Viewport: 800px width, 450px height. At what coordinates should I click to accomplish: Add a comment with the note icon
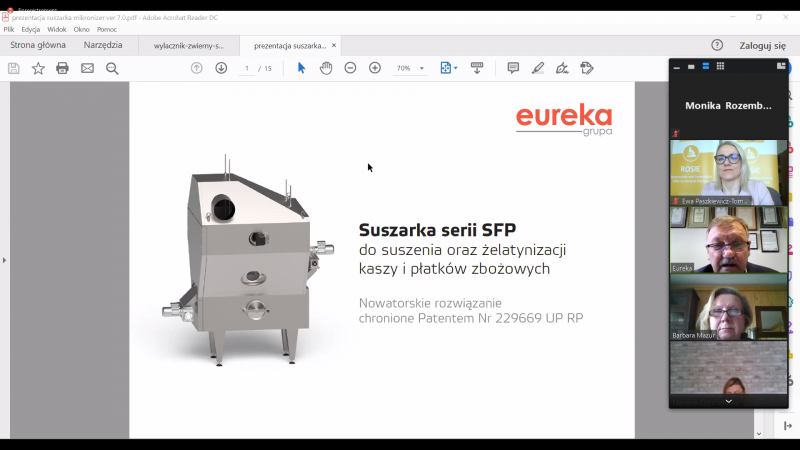coord(513,68)
